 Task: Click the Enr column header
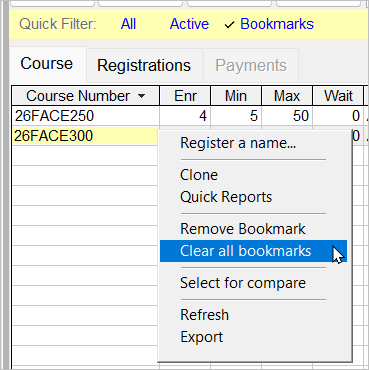[185, 96]
